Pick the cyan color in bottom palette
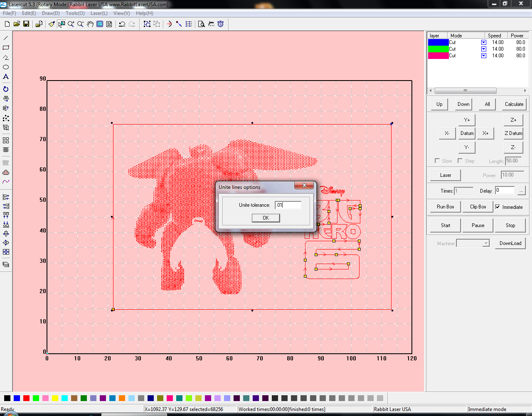Image resolution: width=532 pixels, height=416 pixels. 64,398
